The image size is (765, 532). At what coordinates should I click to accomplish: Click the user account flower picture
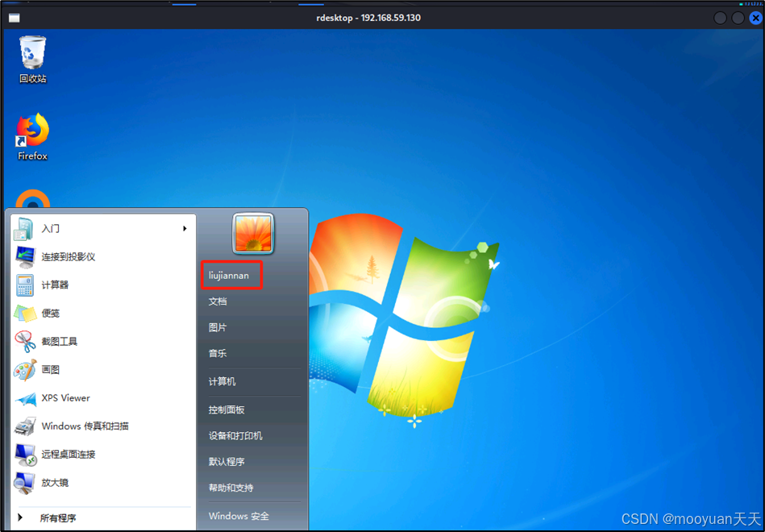(x=253, y=233)
